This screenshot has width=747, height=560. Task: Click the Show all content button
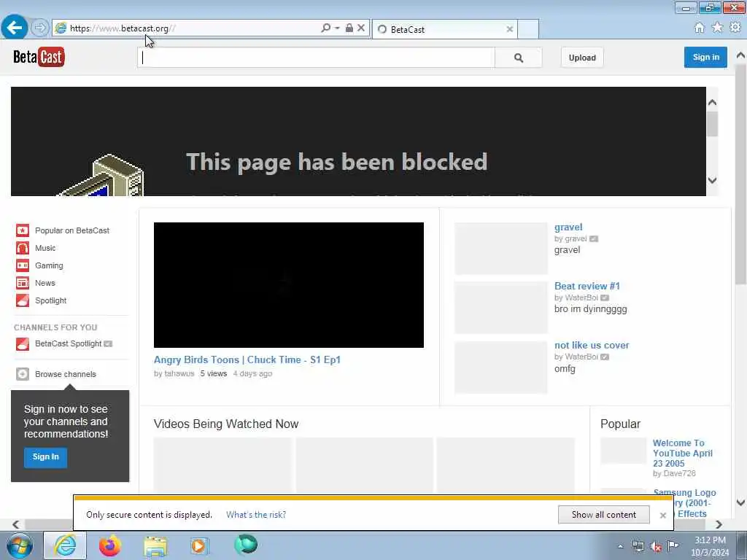click(x=603, y=515)
